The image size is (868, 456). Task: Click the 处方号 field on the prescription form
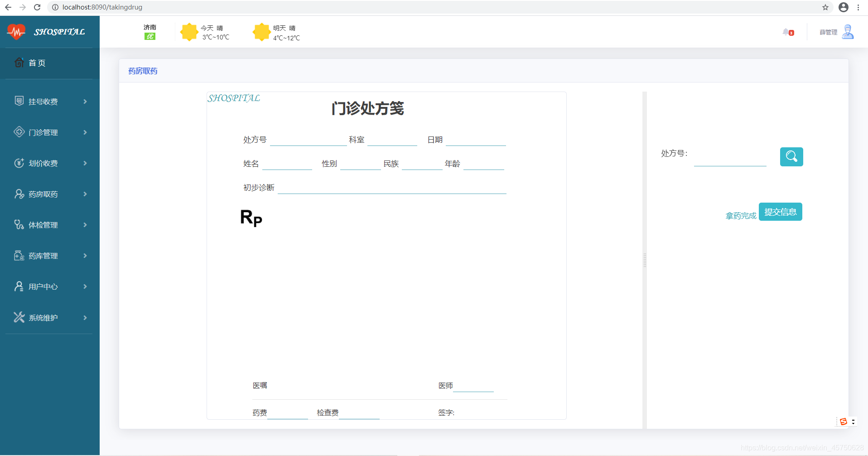(309, 140)
